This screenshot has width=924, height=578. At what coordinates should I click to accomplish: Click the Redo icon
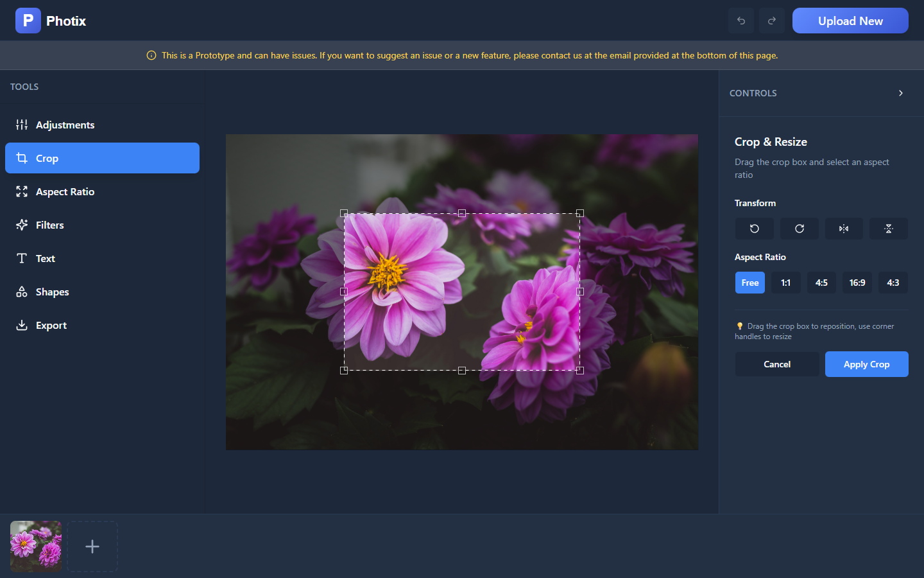771,21
